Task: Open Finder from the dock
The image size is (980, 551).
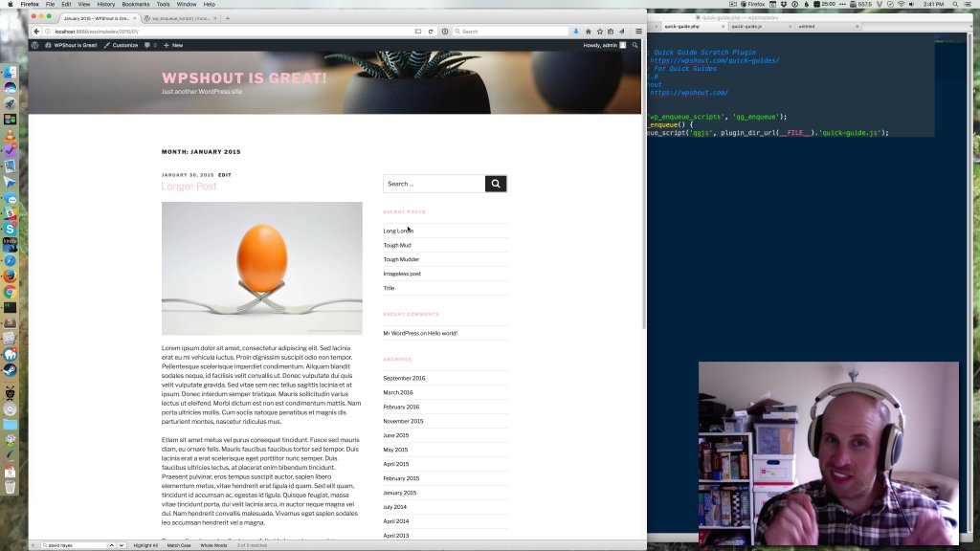Action: point(10,73)
